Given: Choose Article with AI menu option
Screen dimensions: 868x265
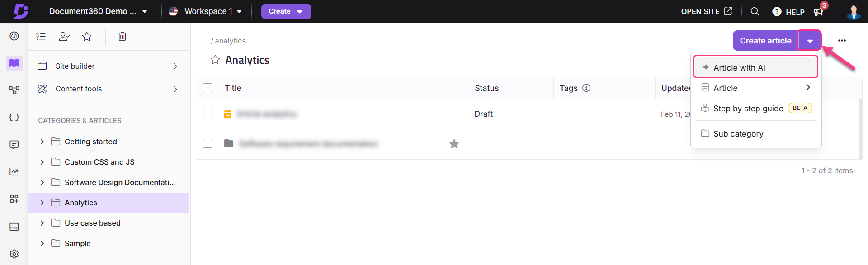Looking at the screenshot, I should [756, 67].
